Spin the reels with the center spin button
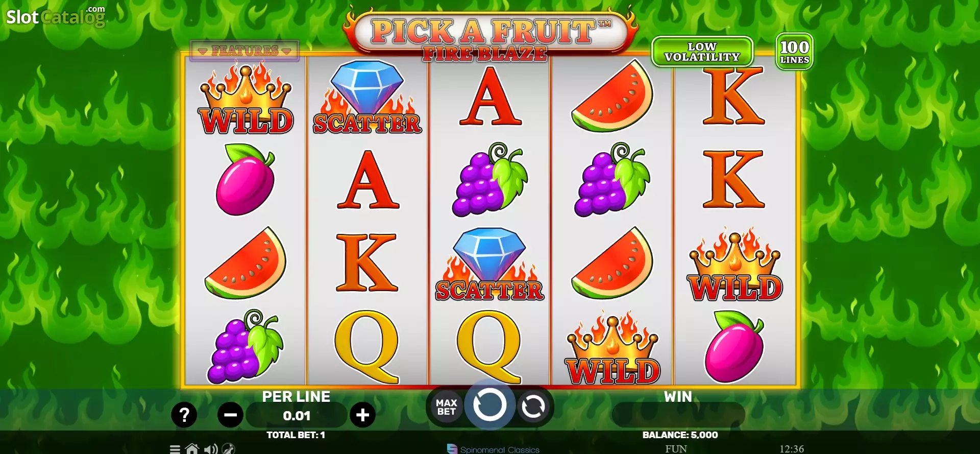The height and width of the screenshot is (454, 980). [489, 405]
